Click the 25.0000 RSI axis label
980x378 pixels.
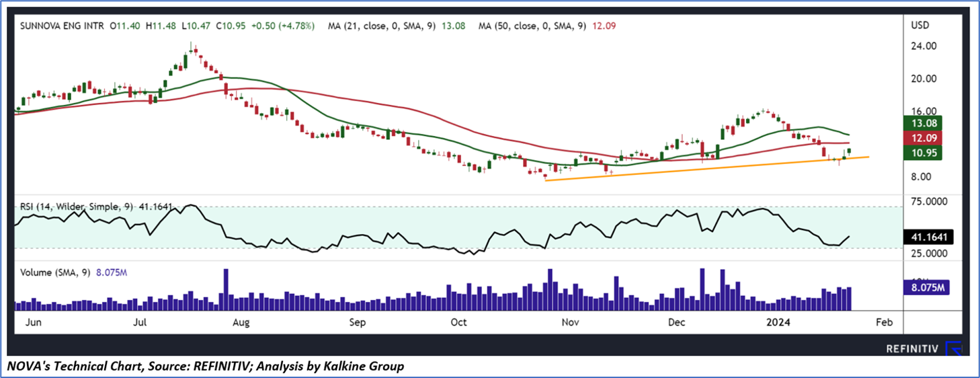[931, 254]
